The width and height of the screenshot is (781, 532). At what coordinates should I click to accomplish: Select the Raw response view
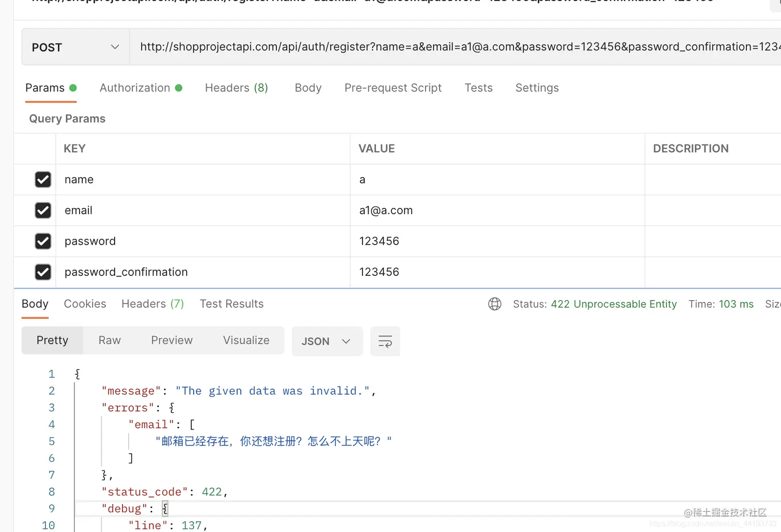tap(110, 340)
